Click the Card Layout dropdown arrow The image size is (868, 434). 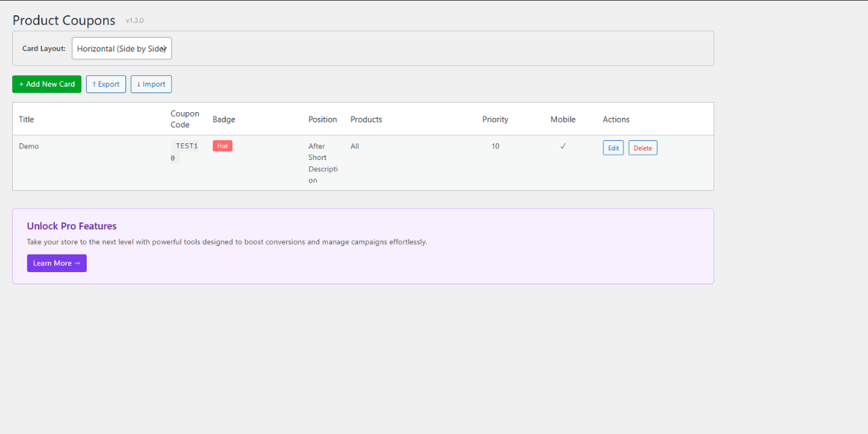[x=165, y=48]
